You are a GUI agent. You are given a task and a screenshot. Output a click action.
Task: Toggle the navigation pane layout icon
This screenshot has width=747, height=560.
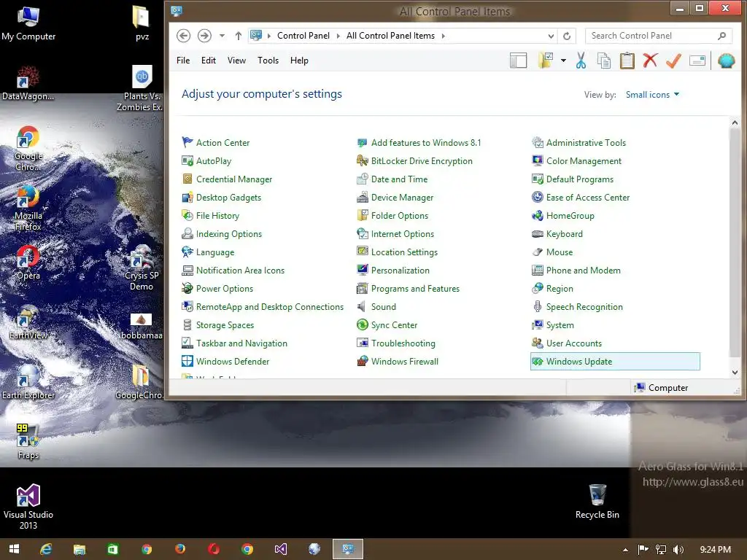pyautogui.click(x=519, y=61)
